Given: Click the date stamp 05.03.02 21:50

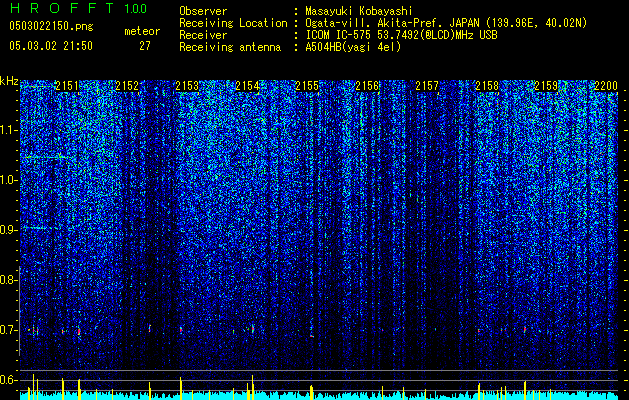Looking at the screenshot, I should click(51, 46).
